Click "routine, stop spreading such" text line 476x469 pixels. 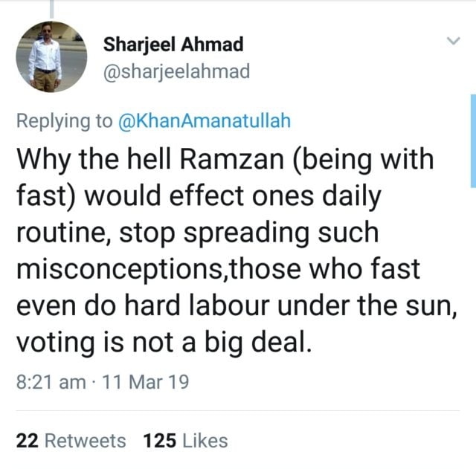(197, 232)
